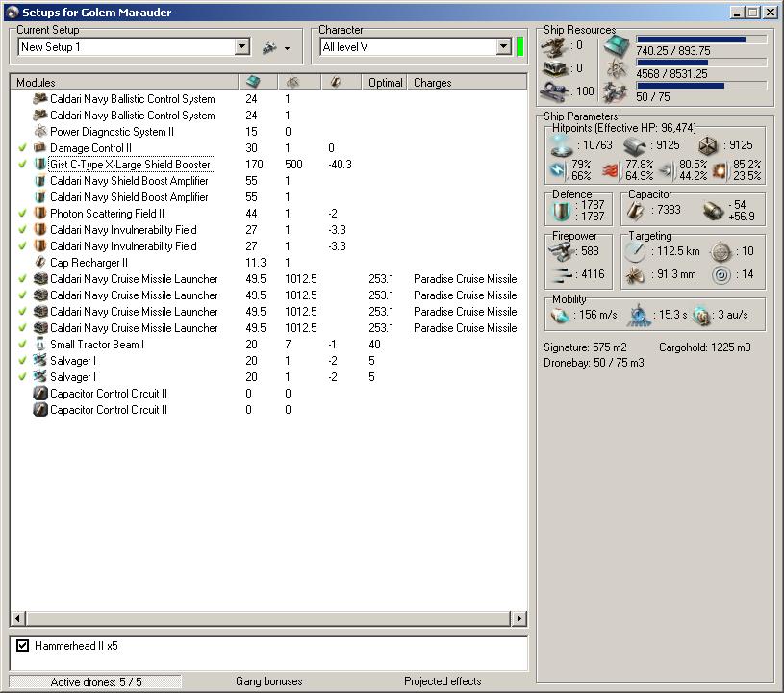The image size is (784, 693).
Task: Click the explosive resistance icon
Action: point(720,170)
